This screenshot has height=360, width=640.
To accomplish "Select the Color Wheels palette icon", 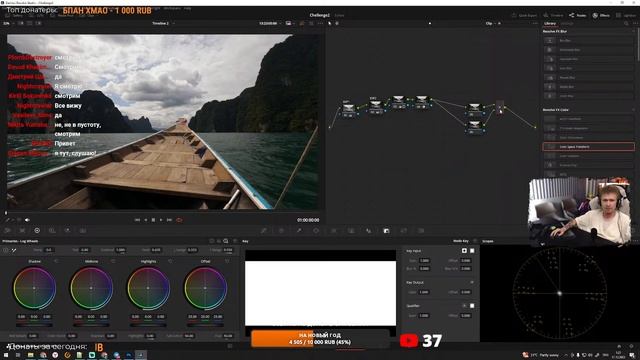I will pos(37,231).
